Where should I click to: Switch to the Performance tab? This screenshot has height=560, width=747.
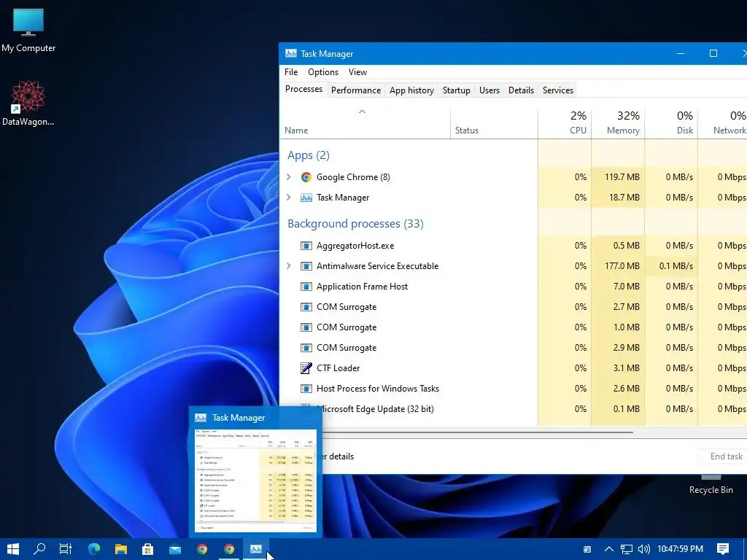tap(356, 90)
